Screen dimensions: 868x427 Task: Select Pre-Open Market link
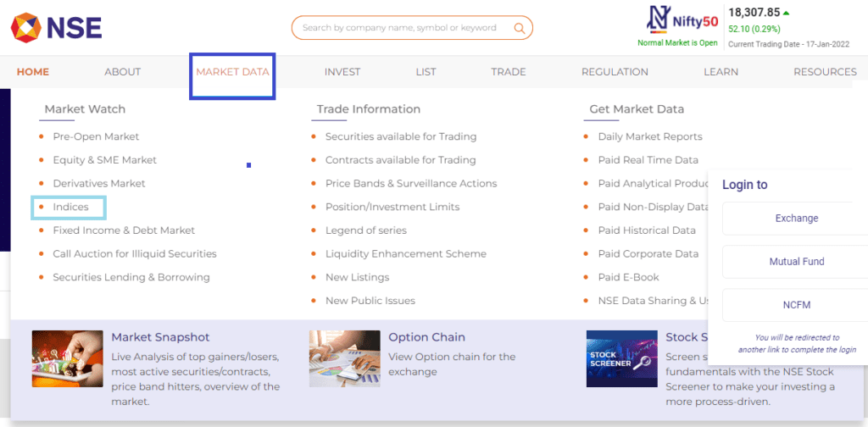pyautogui.click(x=96, y=136)
